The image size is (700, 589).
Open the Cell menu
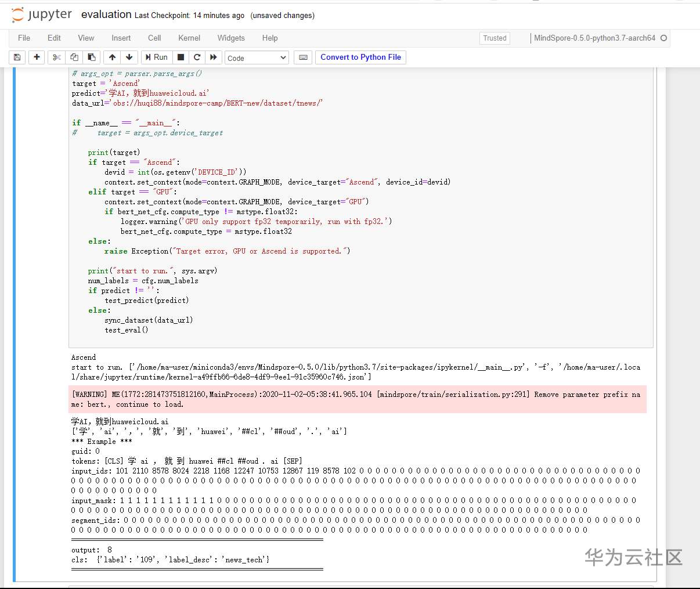(154, 38)
